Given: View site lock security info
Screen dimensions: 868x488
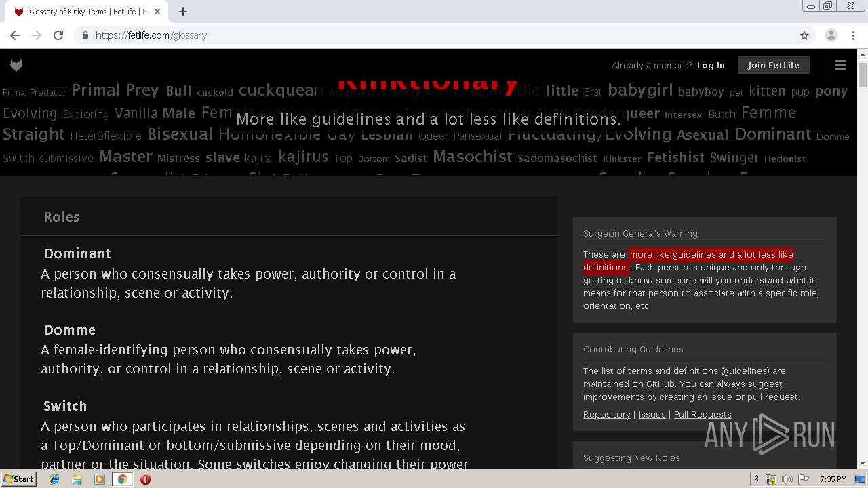Looking at the screenshot, I should click(85, 35).
